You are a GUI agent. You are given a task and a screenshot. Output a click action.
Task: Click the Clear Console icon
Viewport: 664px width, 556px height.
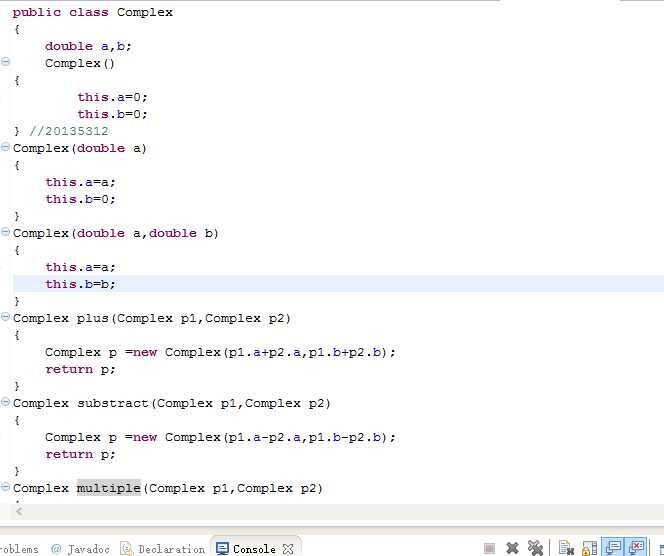(566, 548)
